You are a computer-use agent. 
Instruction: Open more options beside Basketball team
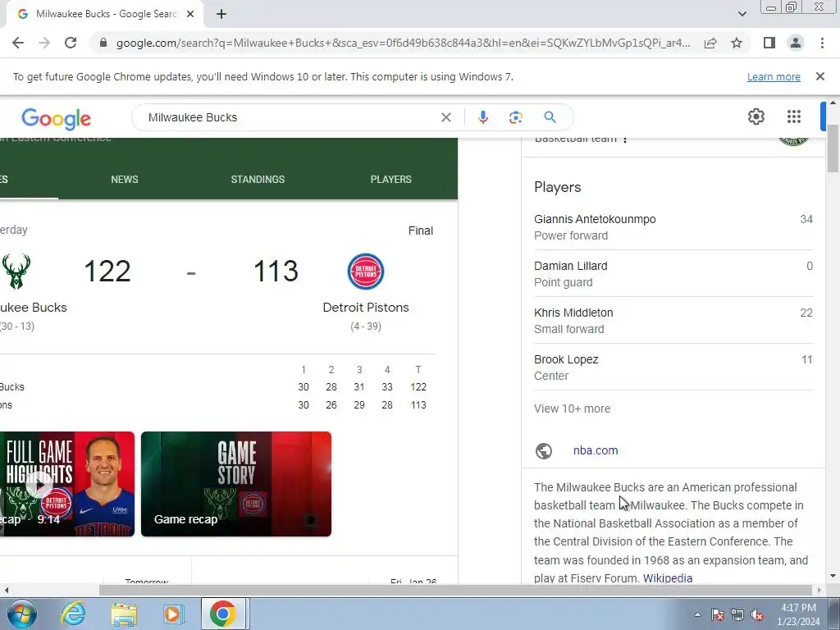[x=624, y=139]
